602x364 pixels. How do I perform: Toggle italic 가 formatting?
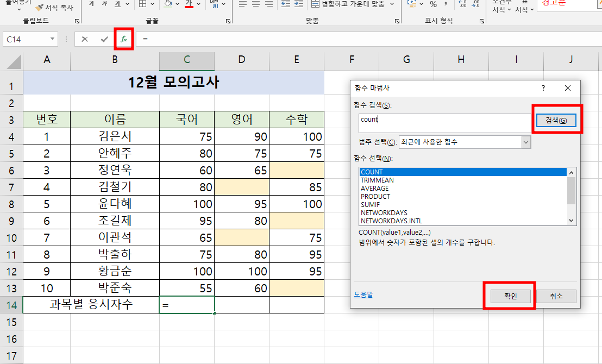pos(104,4)
